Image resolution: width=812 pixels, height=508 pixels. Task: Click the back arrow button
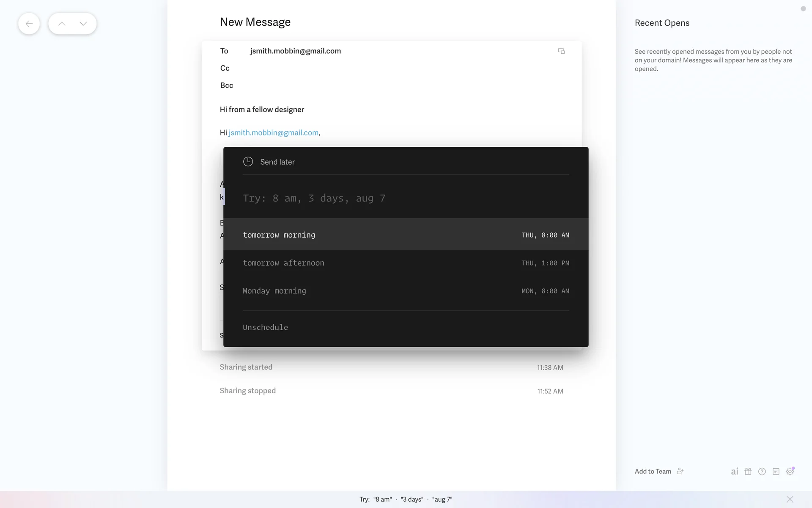29,24
